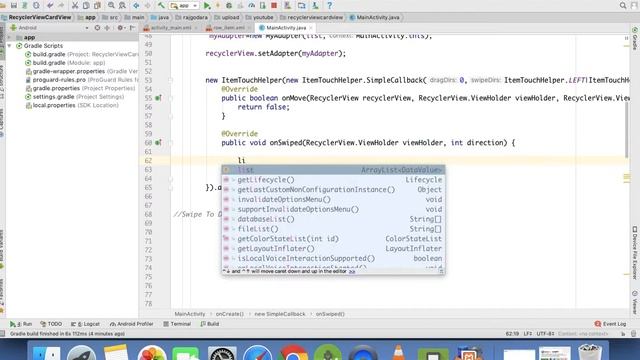Open VLC cone icon in Dock
The width and height of the screenshot is (640, 360).
click(x=398, y=352)
